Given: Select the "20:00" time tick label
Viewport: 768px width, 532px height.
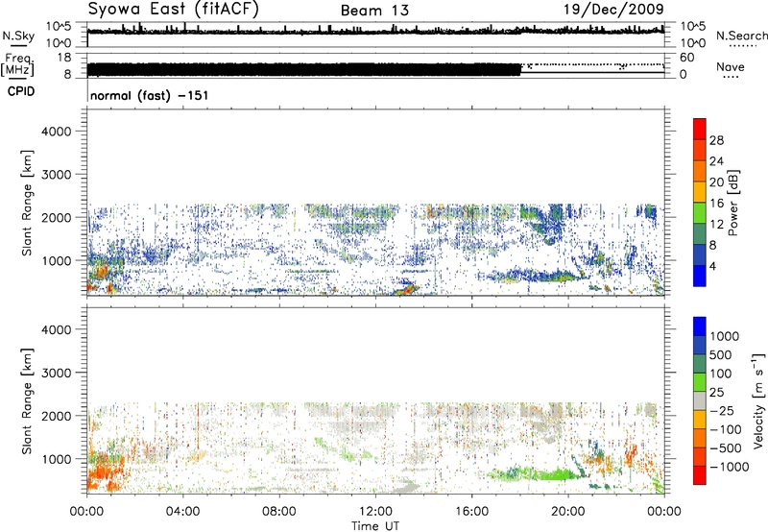Looking at the screenshot, I should click(567, 512).
